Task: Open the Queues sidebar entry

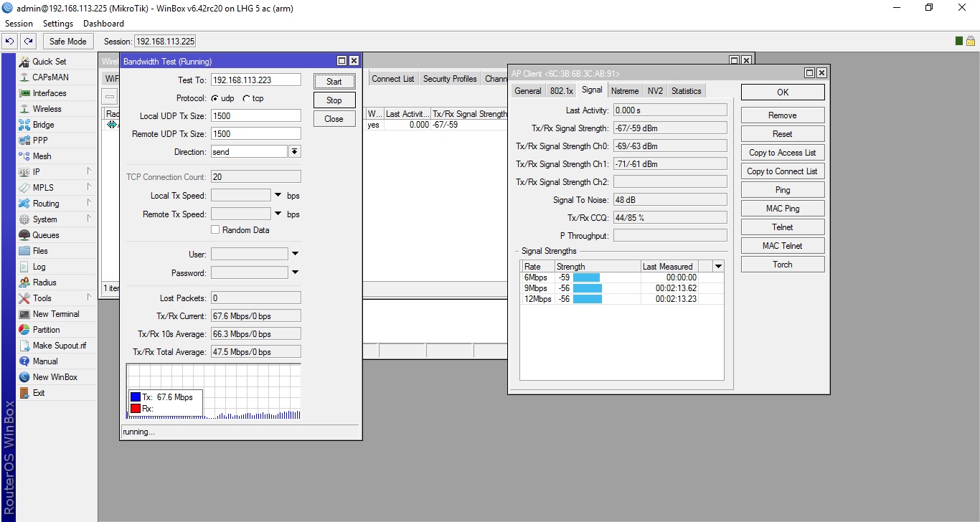Action: pyautogui.click(x=46, y=235)
